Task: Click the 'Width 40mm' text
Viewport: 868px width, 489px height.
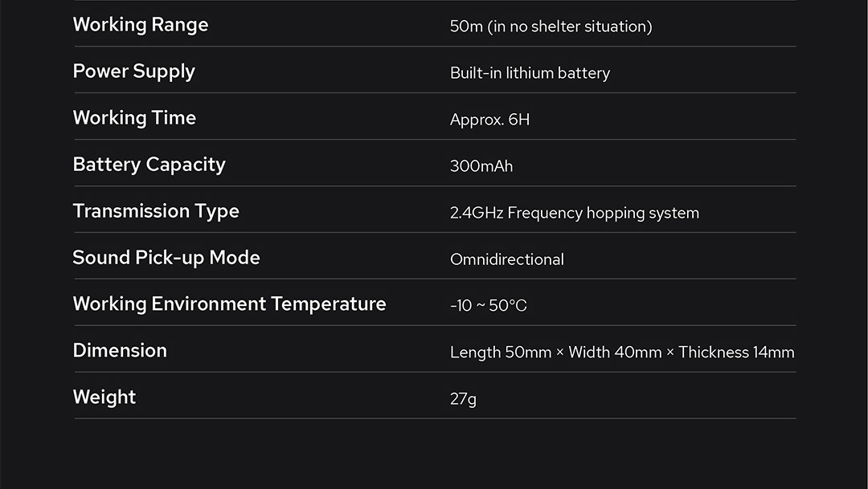Action: (x=615, y=352)
